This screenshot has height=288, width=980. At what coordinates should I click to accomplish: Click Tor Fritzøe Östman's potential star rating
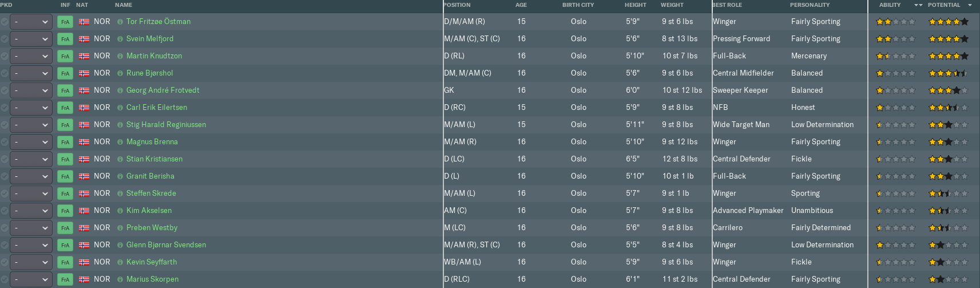tap(948, 22)
